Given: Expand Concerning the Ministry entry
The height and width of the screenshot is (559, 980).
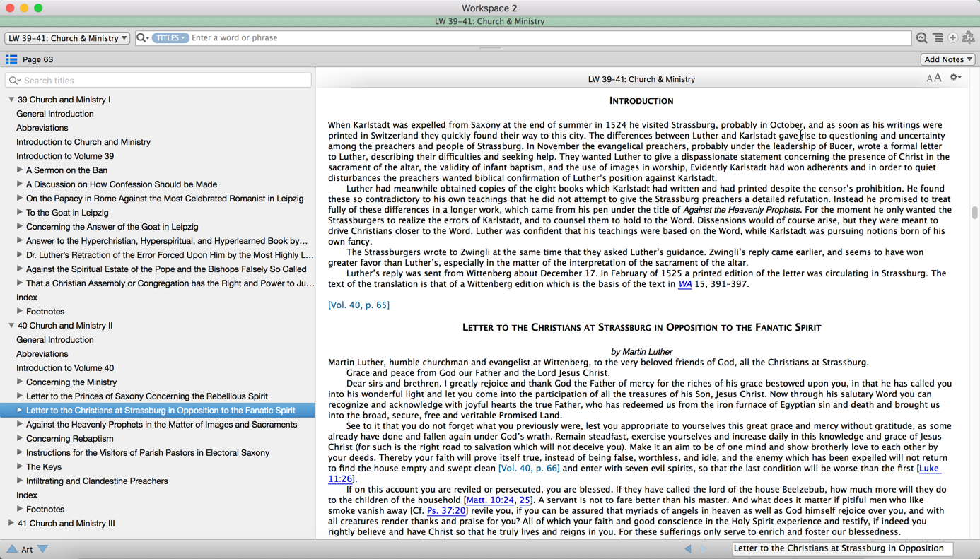Looking at the screenshot, I should (20, 382).
